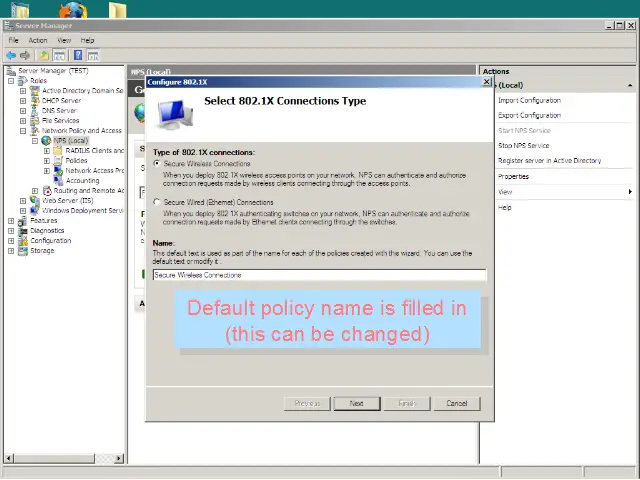Open the View menu in the menu bar
Screen dimensions: 640x480
(64, 40)
